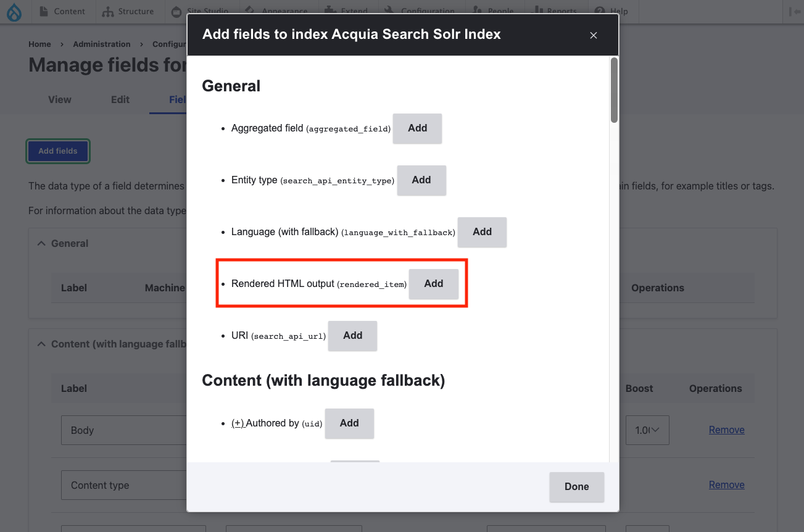Click the Drupal logo icon
The image size is (804, 532).
pyautogui.click(x=14, y=12)
